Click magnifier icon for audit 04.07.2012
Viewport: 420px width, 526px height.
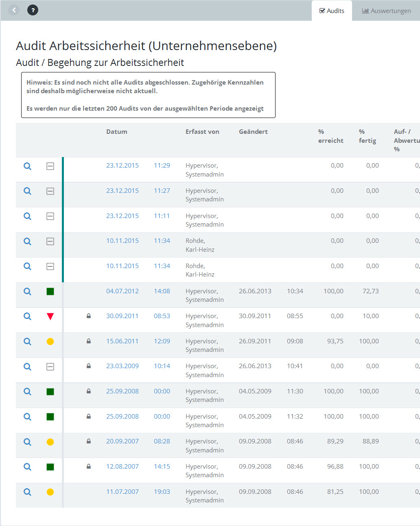(x=27, y=291)
